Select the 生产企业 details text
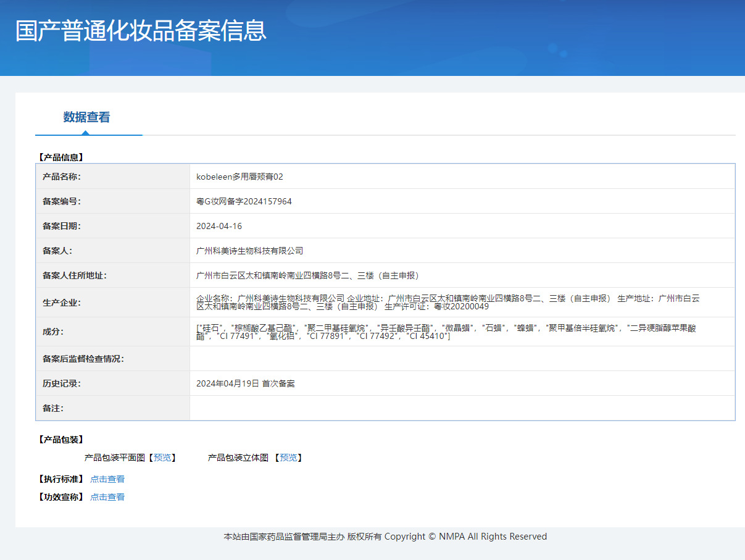The image size is (745, 560). pyautogui.click(x=448, y=302)
